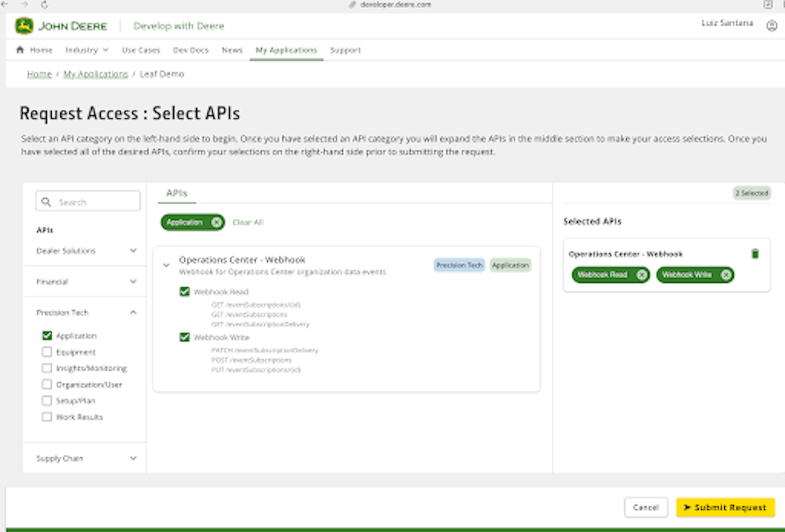
Task: Check the Setup/Plan checkbox
Action: tap(46, 400)
